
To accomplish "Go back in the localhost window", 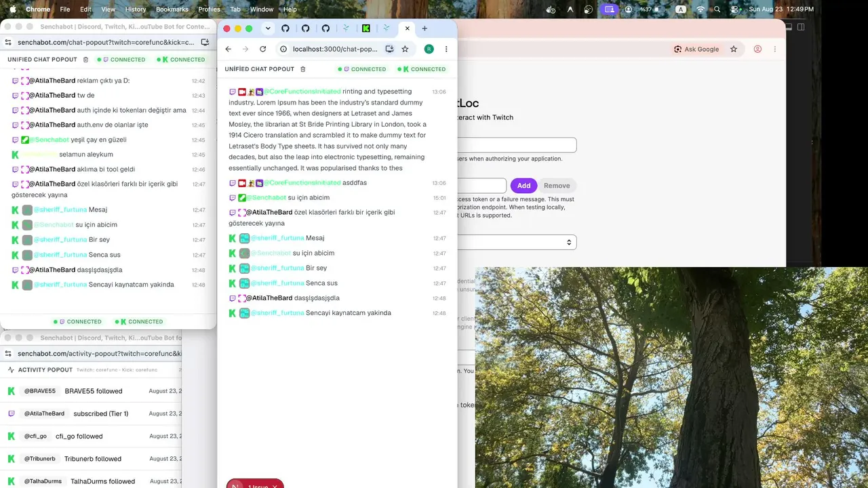I will coord(229,49).
